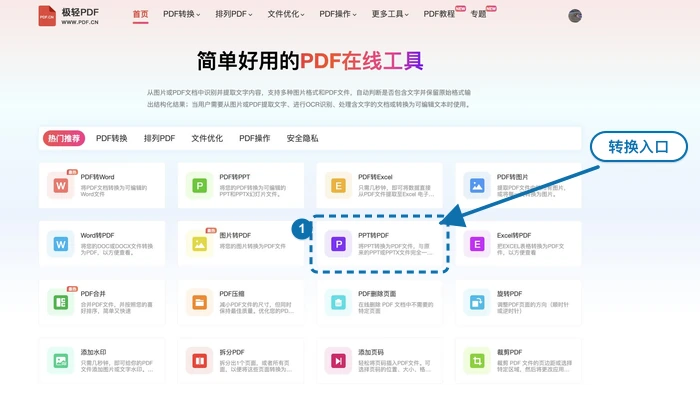Click the 图片转PDF yellow image icon
Viewport: 700px width, 395px height.
click(x=200, y=244)
